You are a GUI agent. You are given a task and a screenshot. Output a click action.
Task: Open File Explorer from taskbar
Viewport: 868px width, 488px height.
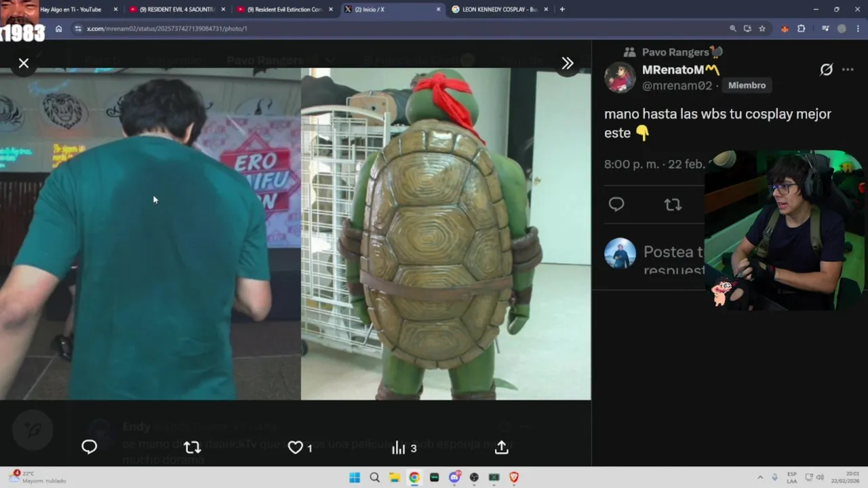pyautogui.click(x=394, y=477)
